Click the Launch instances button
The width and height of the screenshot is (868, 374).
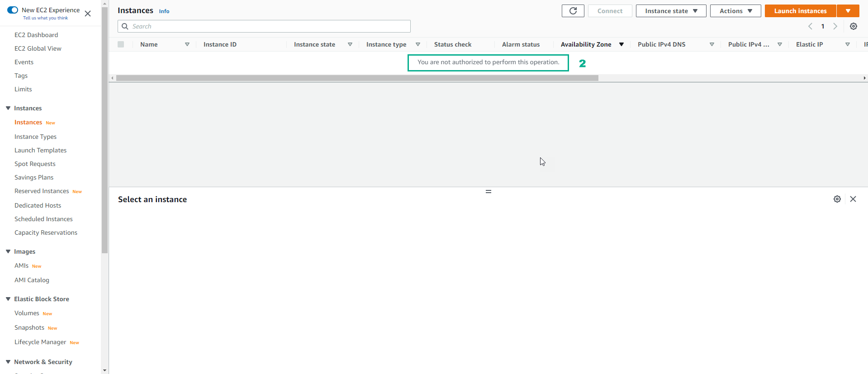click(800, 11)
